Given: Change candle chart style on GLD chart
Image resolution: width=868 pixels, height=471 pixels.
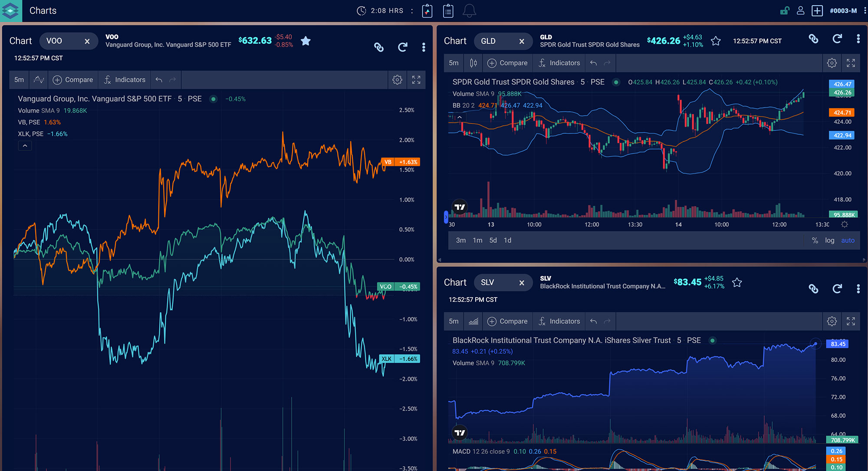Looking at the screenshot, I should coord(473,63).
